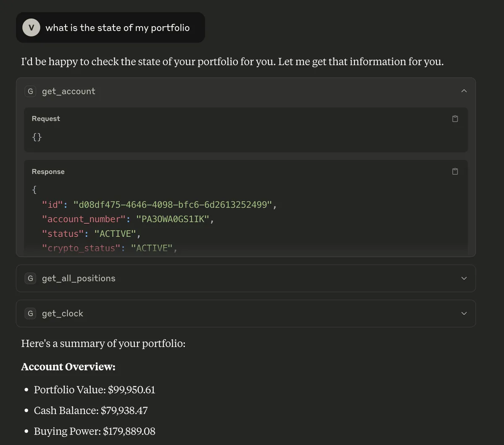Click the id value d08df475 string

[173, 205]
